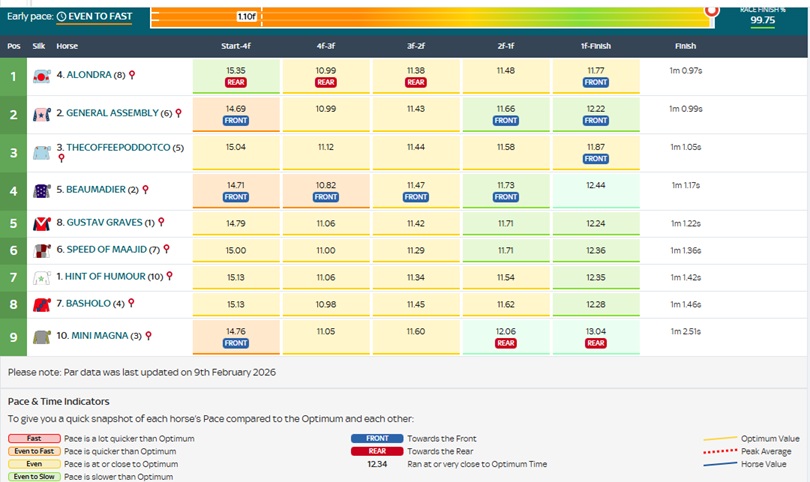Click Hint of Humour's white silk icon
This screenshot has width=810, height=482.
[x=42, y=277]
